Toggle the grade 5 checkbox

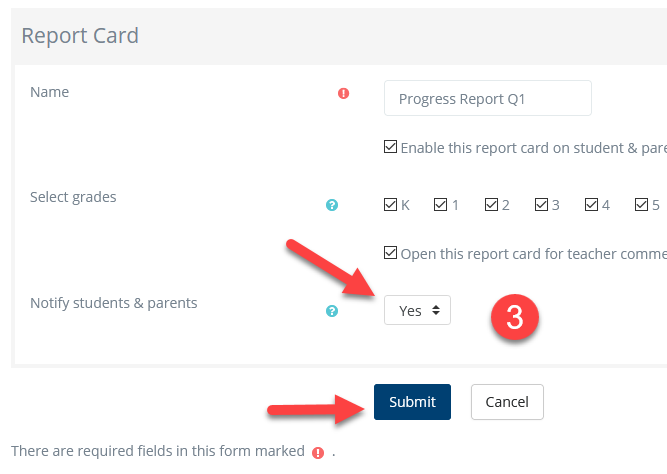(641, 205)
